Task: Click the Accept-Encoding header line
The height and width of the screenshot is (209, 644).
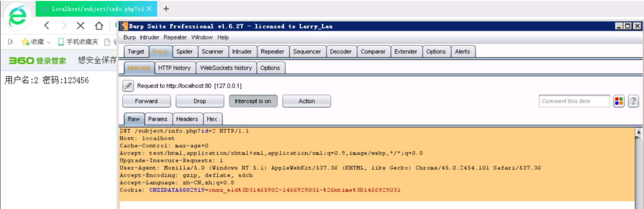Action: point(186,175)
